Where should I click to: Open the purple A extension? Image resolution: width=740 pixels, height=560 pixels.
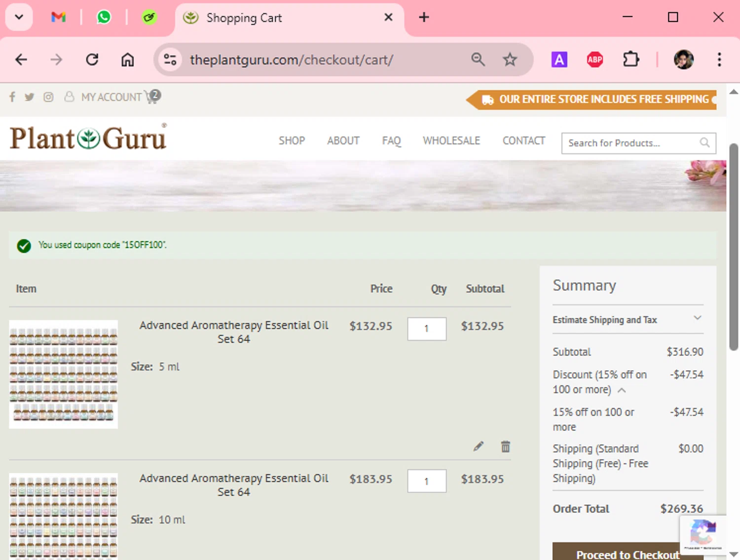[x=559, y=60]
